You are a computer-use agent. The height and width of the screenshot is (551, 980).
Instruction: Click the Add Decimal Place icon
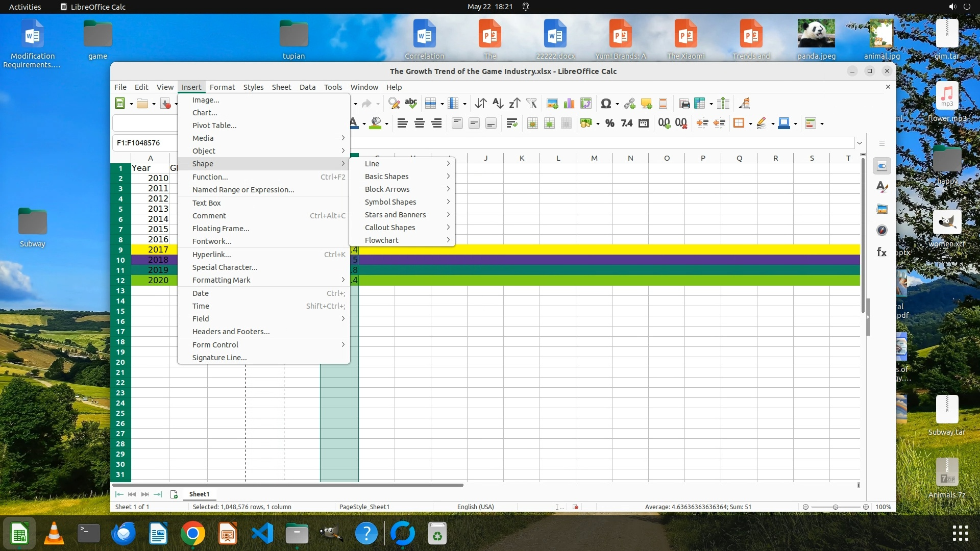pos(664,123)
